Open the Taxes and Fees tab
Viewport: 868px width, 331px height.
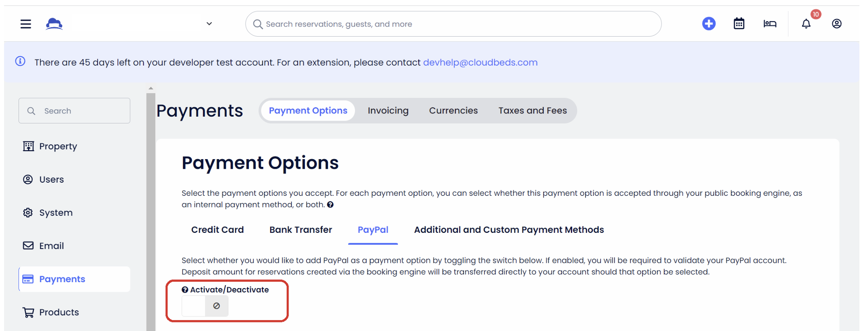pyautogui.click(x=532, y=111)
